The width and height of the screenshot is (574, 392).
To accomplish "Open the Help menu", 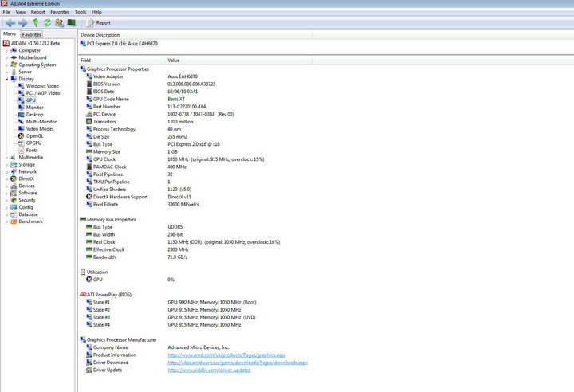I will [x=96, y=12].
